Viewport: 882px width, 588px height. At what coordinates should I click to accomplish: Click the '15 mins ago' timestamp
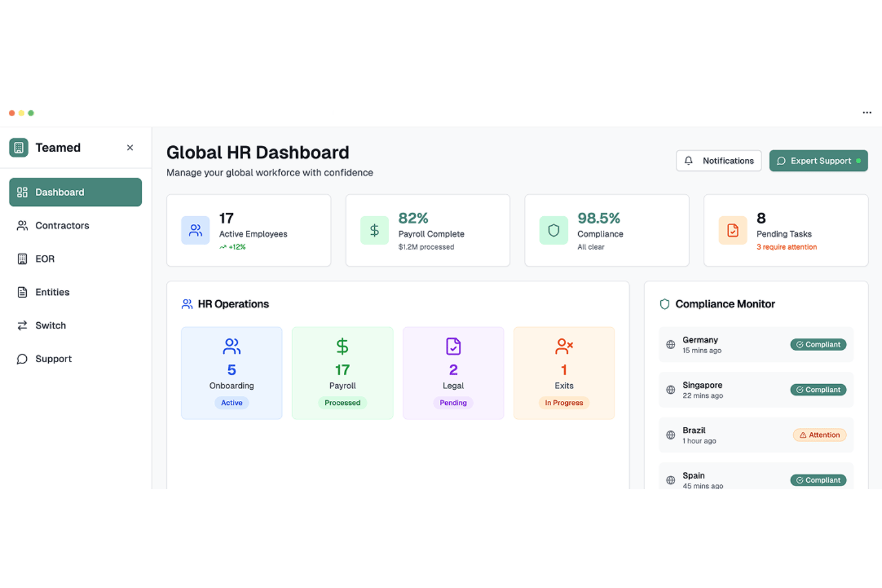pyautogui.click(x=702, y=351)
